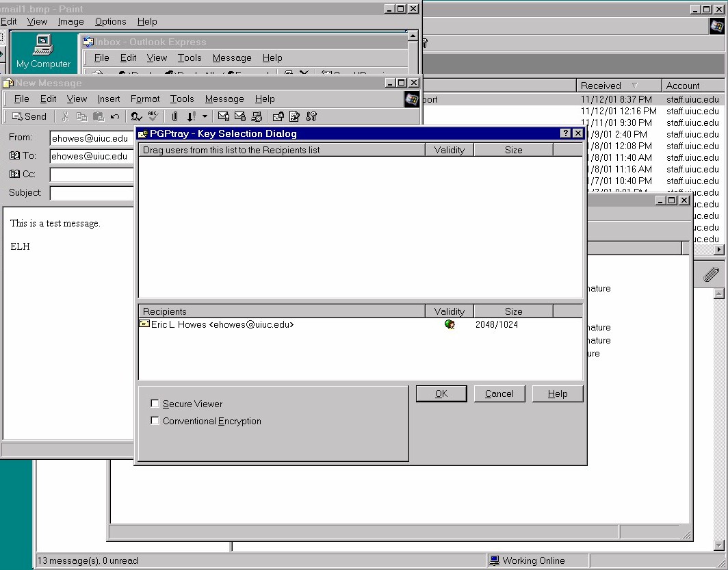This screenshot has width=728, height=570.
Task: Click the Set Priority exclamation icon
Action: click(192, 116)
